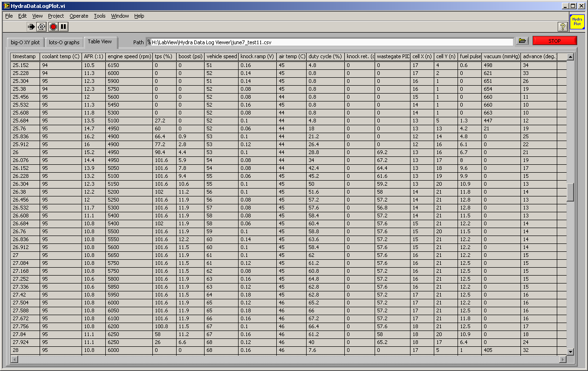Click the horizontal scrollbar left arrow
The image size is (588, 371).
tap(14, 359)
